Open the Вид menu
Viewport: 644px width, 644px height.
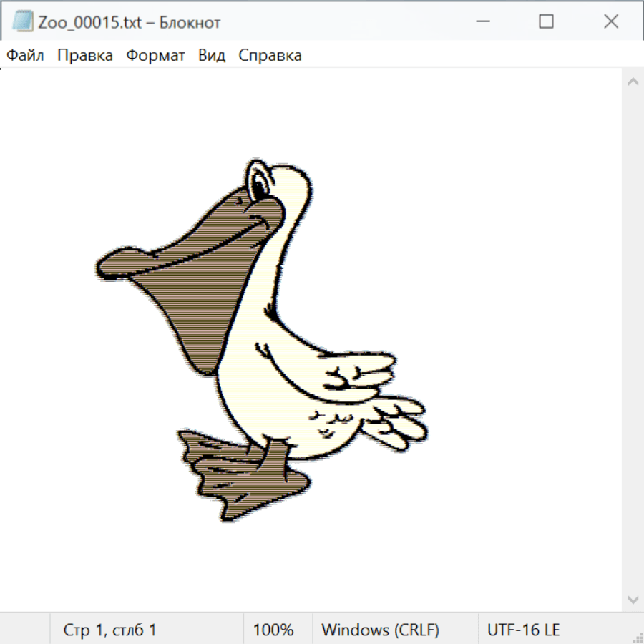pyautogui.click(x=212, y=56)
